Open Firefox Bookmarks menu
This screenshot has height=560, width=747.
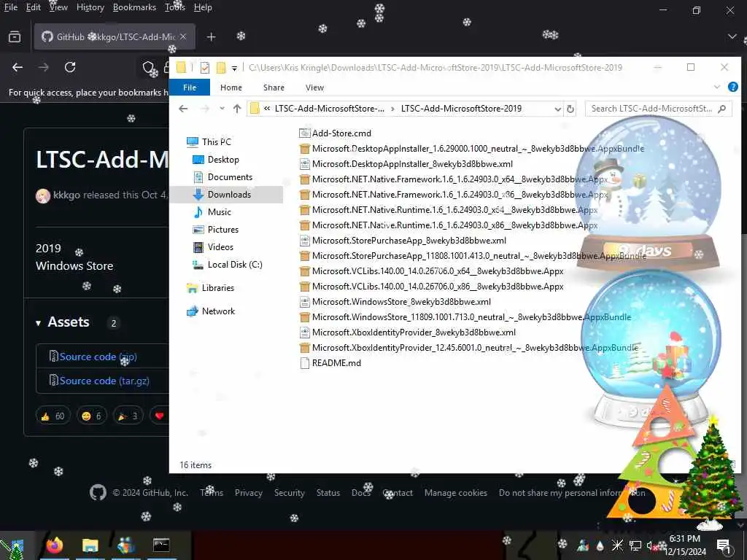[x=134, y=7]
